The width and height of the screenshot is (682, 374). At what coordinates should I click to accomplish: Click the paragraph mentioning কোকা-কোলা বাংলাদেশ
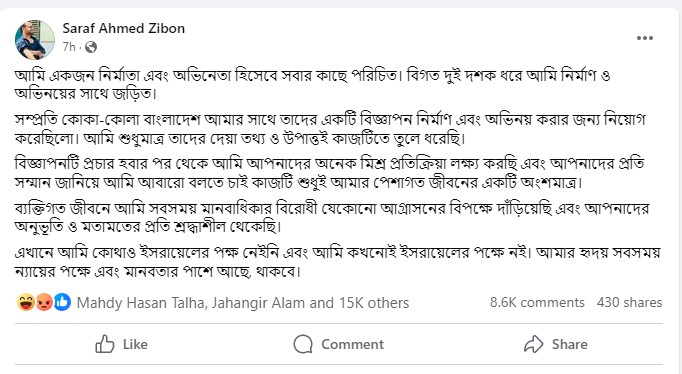[x=330, y=129]
